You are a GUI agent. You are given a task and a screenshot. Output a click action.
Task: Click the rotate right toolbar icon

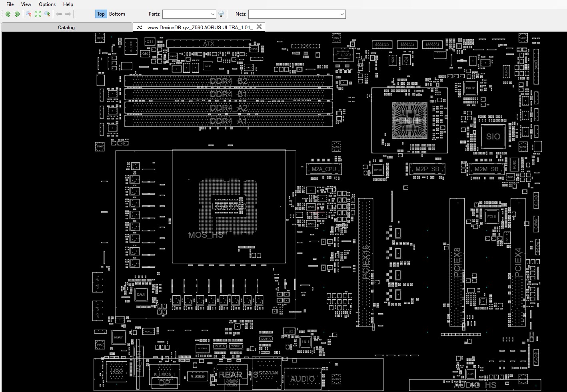17,14
